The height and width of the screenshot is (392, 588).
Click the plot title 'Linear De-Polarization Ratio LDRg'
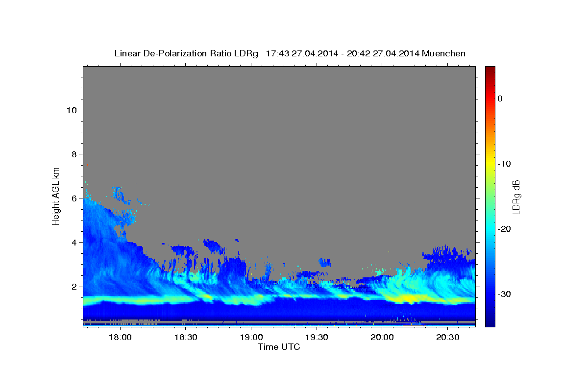(186, 53)
